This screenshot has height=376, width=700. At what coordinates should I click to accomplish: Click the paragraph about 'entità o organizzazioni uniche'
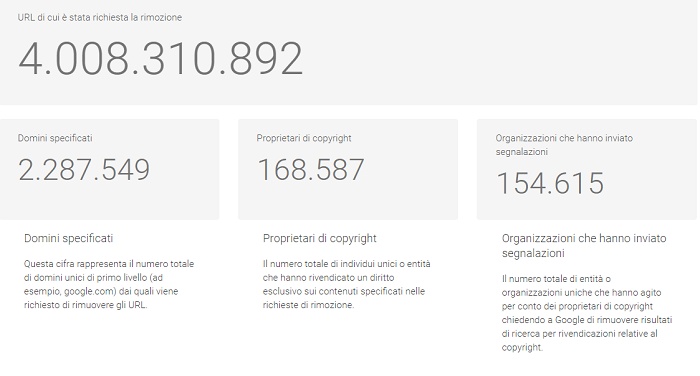pos(587,313)
